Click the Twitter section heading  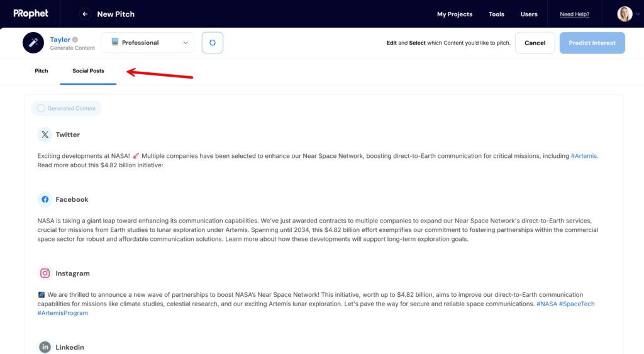pos(68,135)
